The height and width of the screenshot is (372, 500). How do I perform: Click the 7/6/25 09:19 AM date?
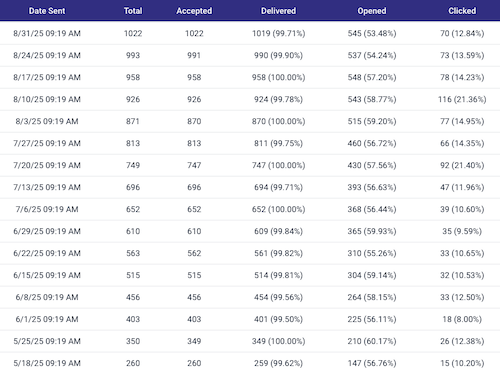click(x=47, y=209)
